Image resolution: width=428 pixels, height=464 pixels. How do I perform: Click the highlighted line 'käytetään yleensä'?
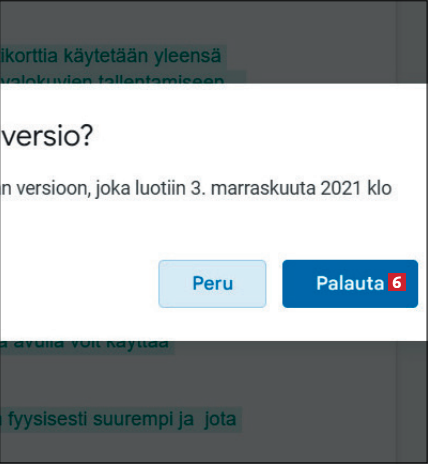pyautogui.click(x=111, y=56)
